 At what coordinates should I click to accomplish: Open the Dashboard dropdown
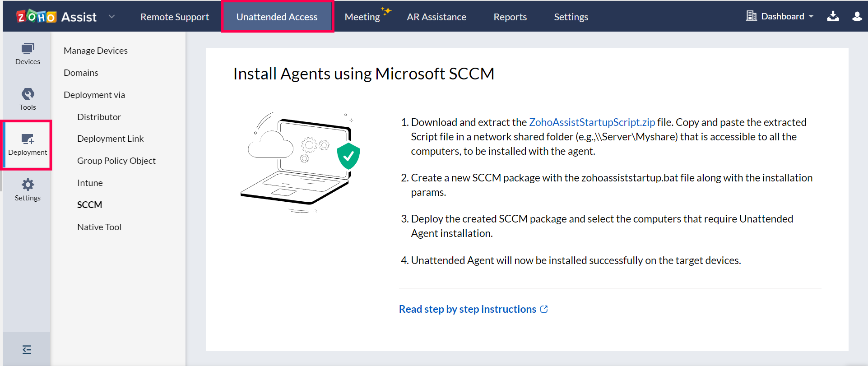[780, 17]
